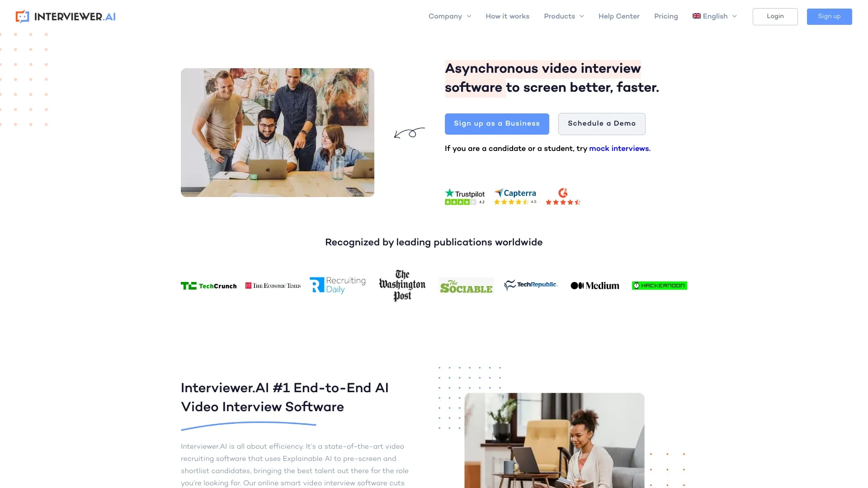Open the TechCrunch publication link
Viewport: 868px width, 488px height.
pyautogui.click(x=209, y=286)
